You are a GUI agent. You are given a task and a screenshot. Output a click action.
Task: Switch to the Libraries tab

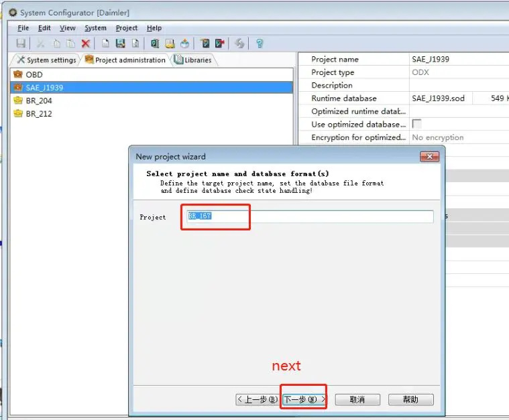pos(193,60)
